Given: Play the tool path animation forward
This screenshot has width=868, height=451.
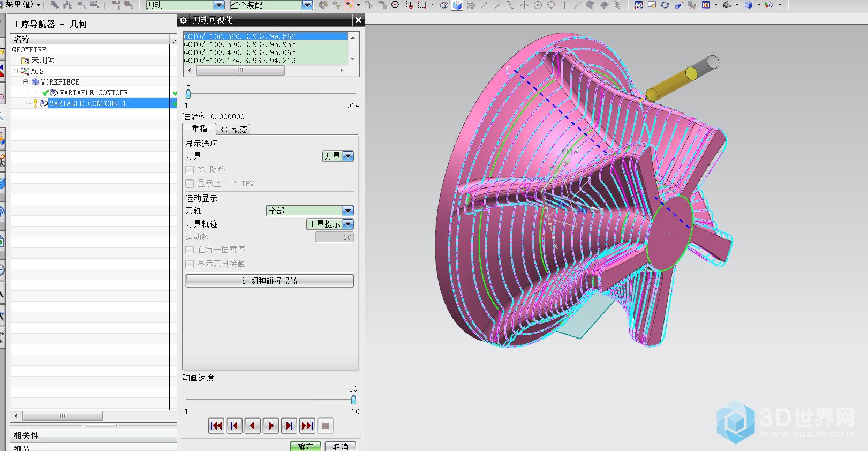Looking at the screenshot, I should pyautogui.click(x=271, y=426).
